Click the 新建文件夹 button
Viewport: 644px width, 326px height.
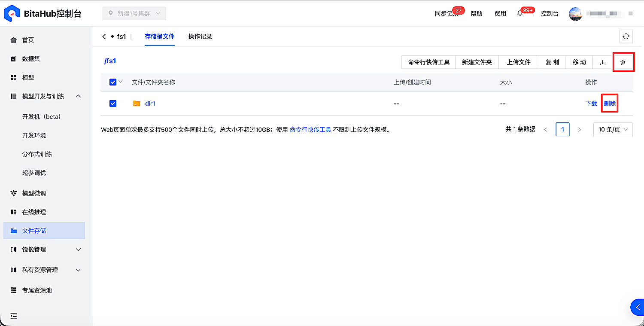tap(477, 62)
